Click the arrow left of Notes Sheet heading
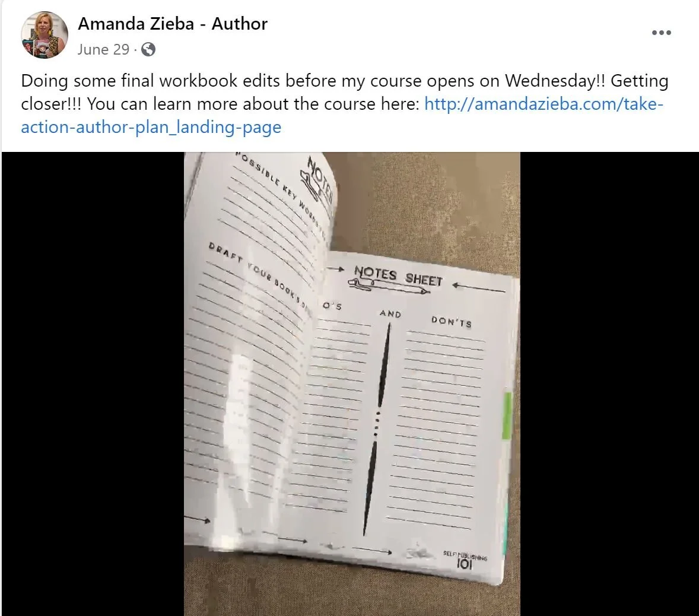699x616 pixels. (335, 269)
